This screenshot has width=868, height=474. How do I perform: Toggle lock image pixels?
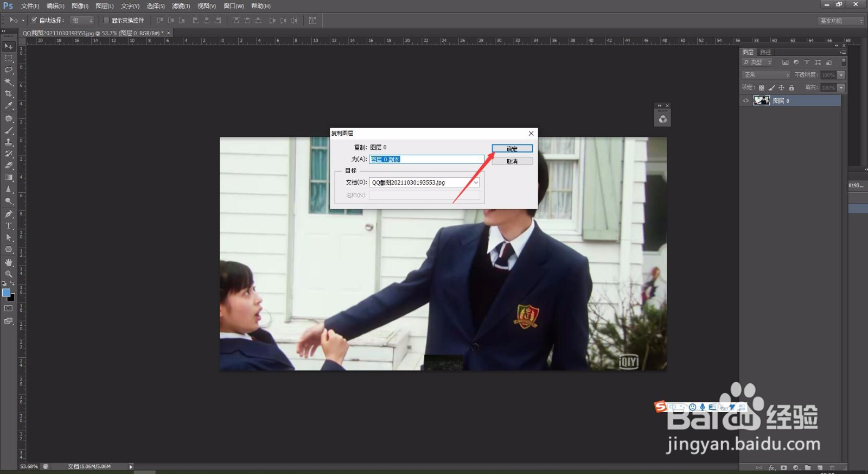[771, 87]
